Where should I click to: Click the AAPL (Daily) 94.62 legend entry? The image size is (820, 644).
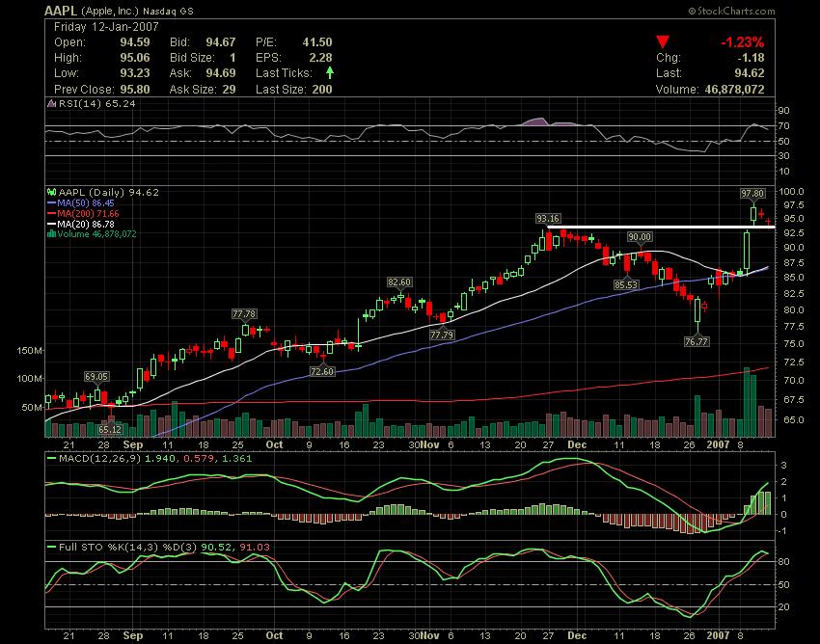pos(109,193)
